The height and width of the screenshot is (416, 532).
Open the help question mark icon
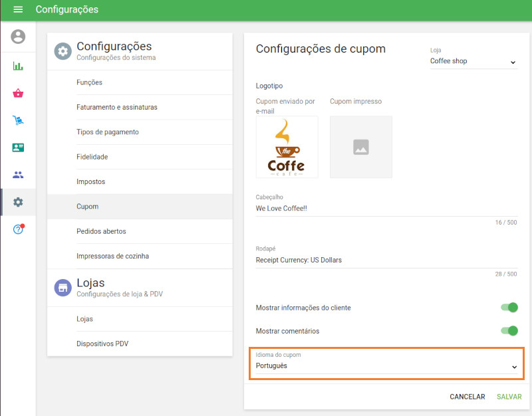18,229
